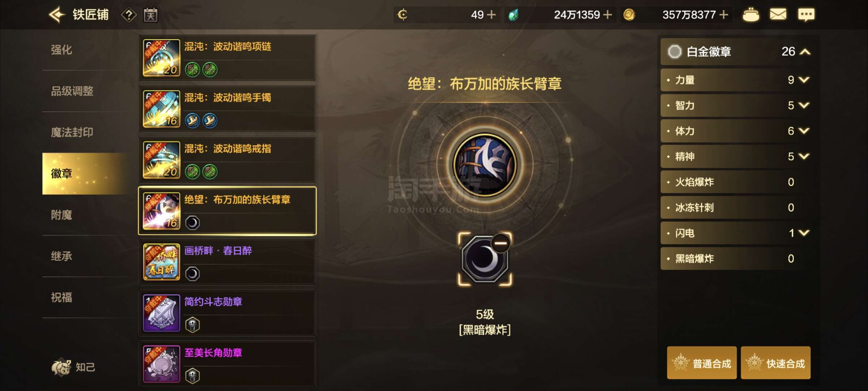Open the help question mark icon
Viewport: 868px width, 391px height.
point(129,15)
